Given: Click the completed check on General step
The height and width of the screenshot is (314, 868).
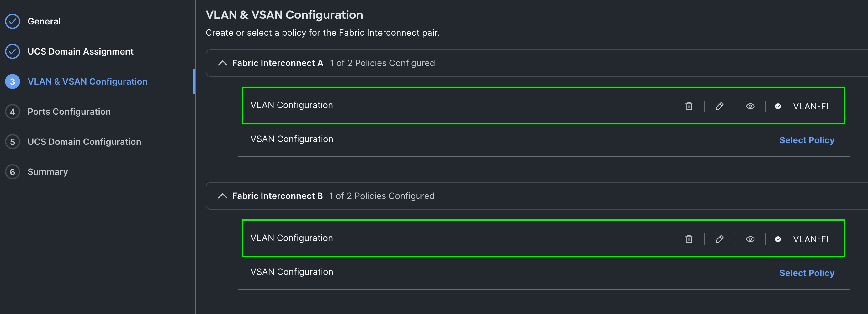Looking at the screenshot, I should (13, 21).
